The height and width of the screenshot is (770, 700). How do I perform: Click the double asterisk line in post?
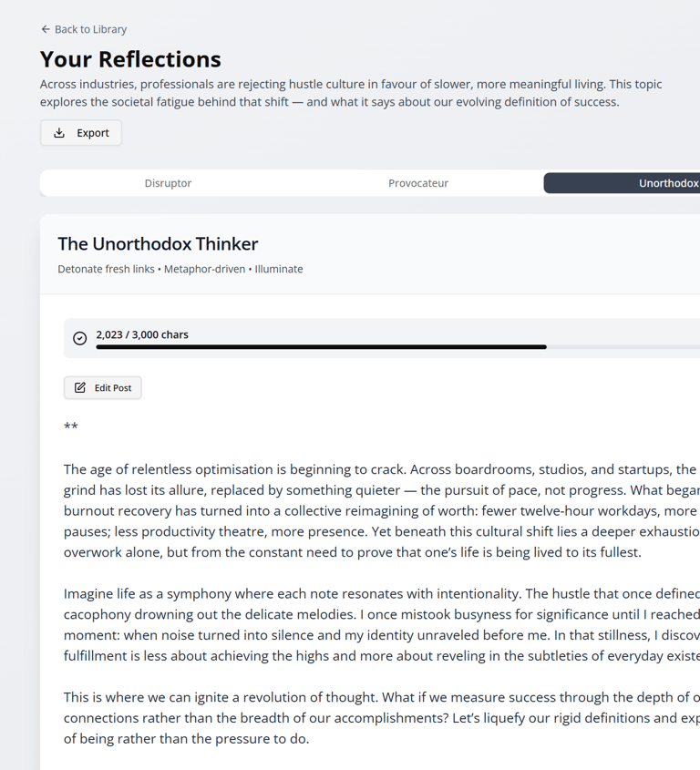(x=71, y=426)
